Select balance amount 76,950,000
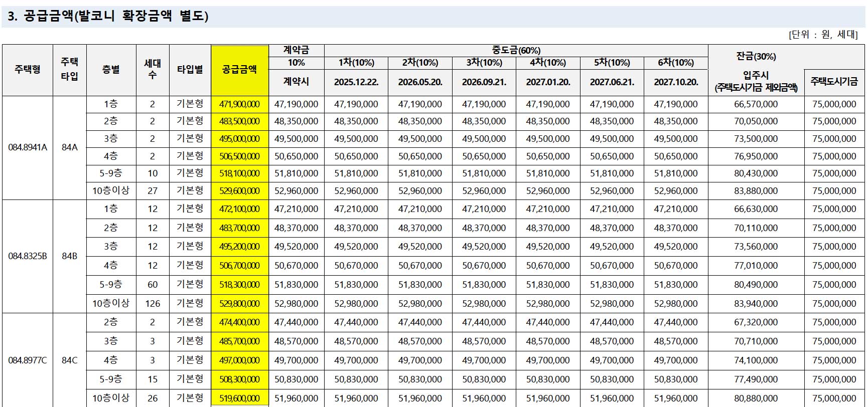Image resolution: width=868 pixels, height=407 pixels. tap(756, 156)
